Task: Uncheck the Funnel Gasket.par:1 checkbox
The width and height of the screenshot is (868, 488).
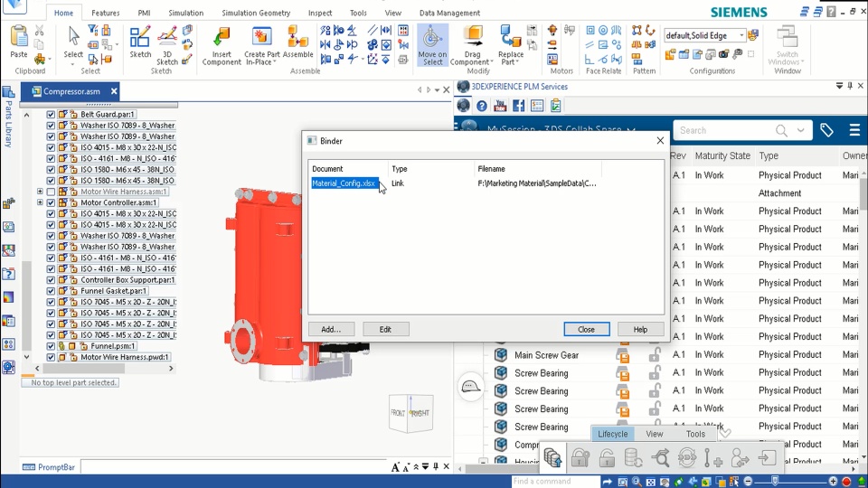Action: coord(51,291)
